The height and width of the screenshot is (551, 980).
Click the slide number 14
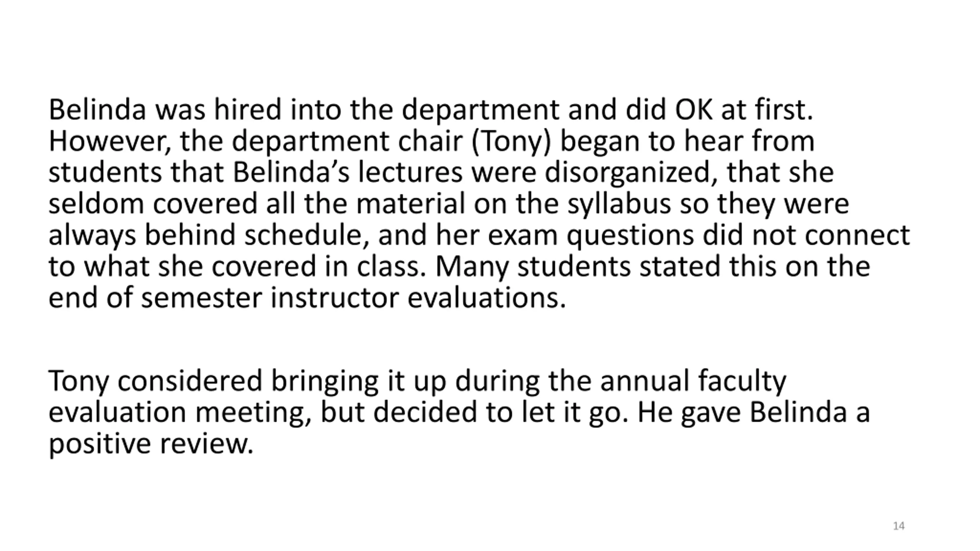click(898, 526)
